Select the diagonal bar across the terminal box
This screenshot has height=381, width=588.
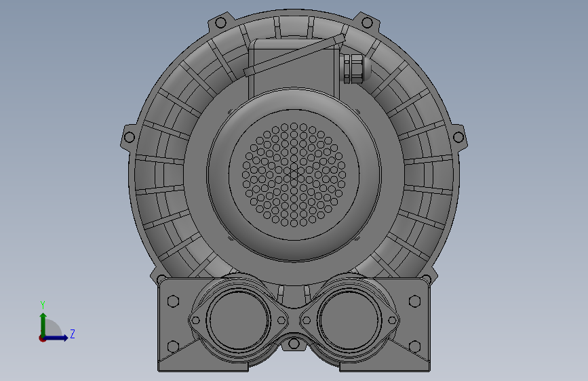294,55
